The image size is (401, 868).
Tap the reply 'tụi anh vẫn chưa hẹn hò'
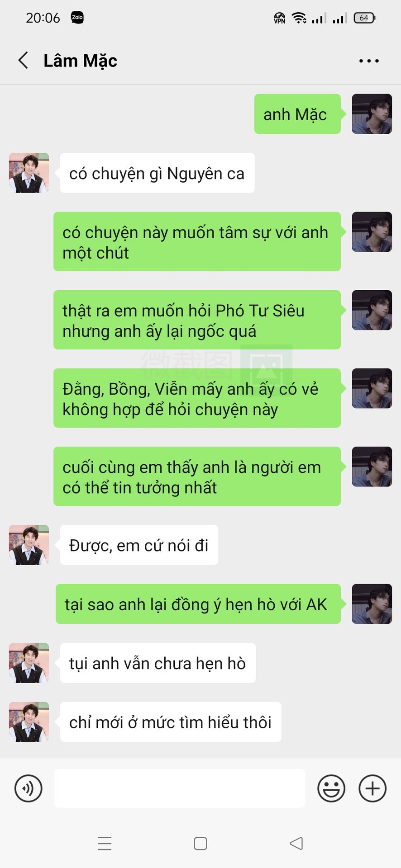pos(158,663)
